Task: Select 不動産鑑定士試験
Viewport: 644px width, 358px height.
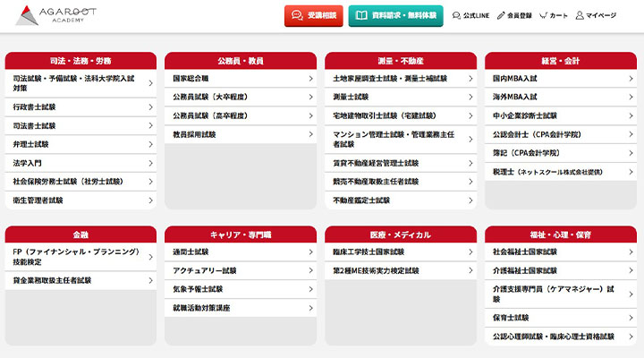Action: click(401, 200)
